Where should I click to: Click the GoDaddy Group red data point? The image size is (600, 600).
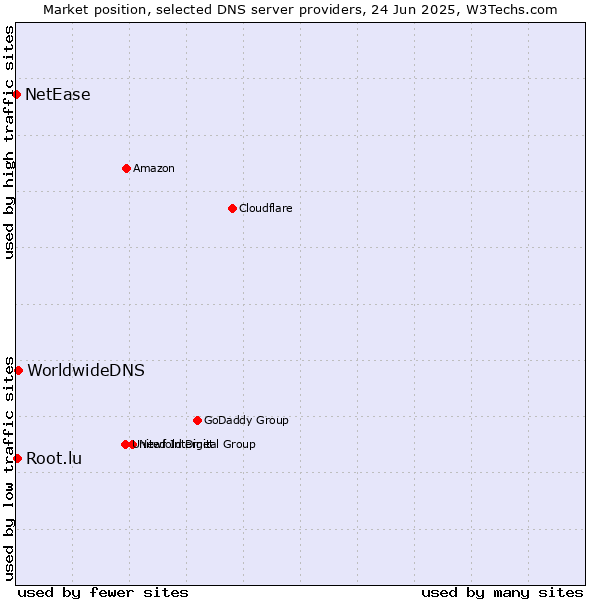click(197, 421)
